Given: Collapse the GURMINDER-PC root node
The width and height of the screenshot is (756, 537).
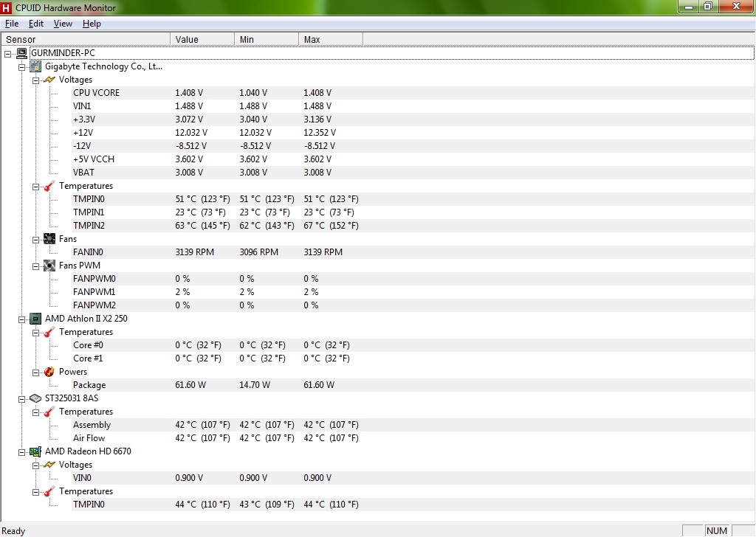Looking at the screenshot, I should (8, 54).
